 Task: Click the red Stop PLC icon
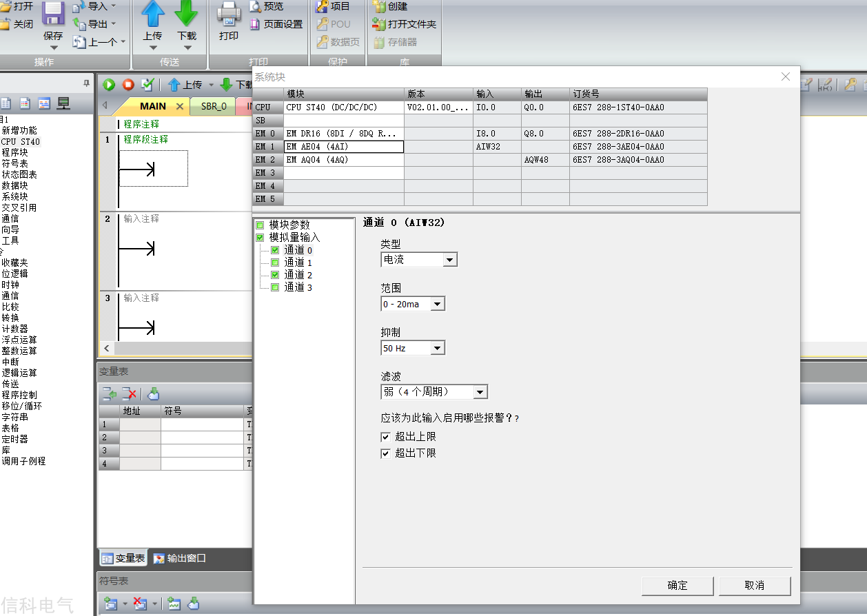(128, 85)
